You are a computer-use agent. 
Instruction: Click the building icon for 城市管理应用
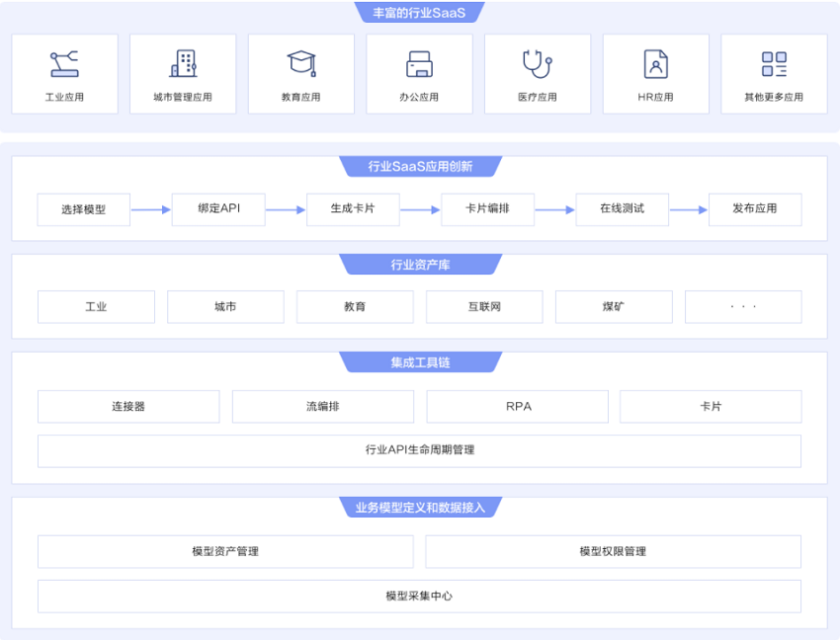(x=183, y=64)
